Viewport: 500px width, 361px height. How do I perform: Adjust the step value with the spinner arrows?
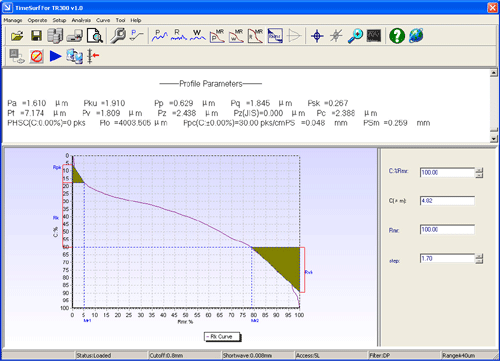point(479,258)
